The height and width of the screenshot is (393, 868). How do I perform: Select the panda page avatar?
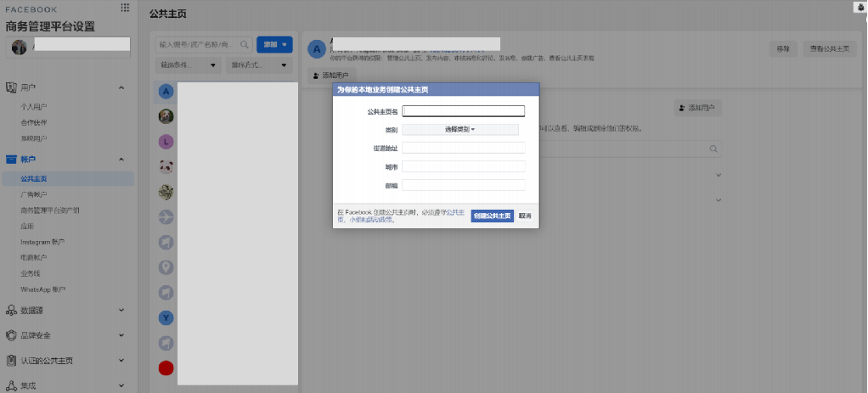(166, 166)
